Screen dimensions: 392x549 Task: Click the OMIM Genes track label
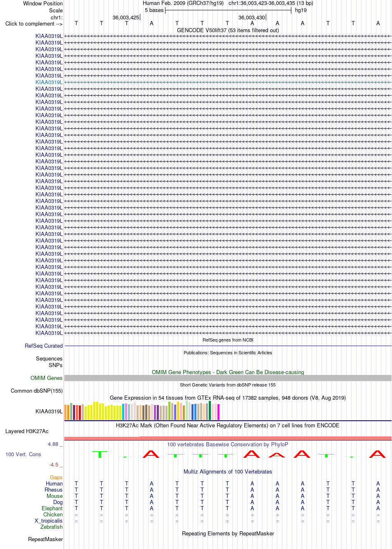point(47,378)
